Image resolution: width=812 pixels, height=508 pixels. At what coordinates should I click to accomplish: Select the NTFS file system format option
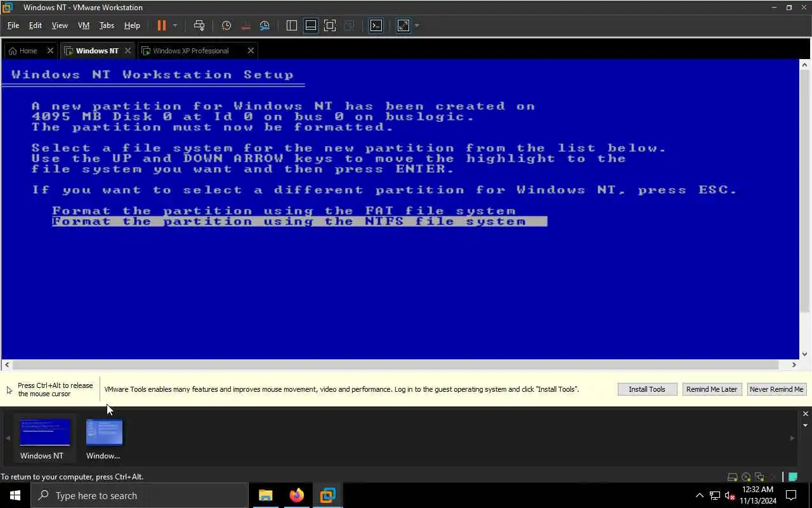click(299, 222)
